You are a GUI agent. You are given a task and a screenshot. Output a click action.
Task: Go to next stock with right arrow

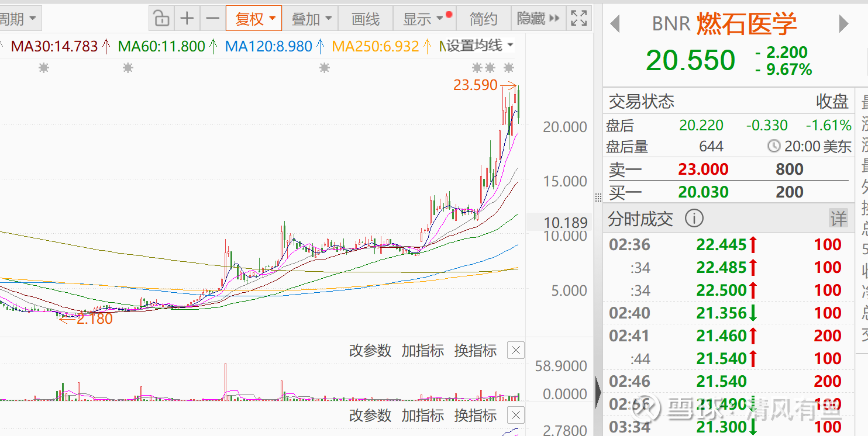(x=843, y=24)
